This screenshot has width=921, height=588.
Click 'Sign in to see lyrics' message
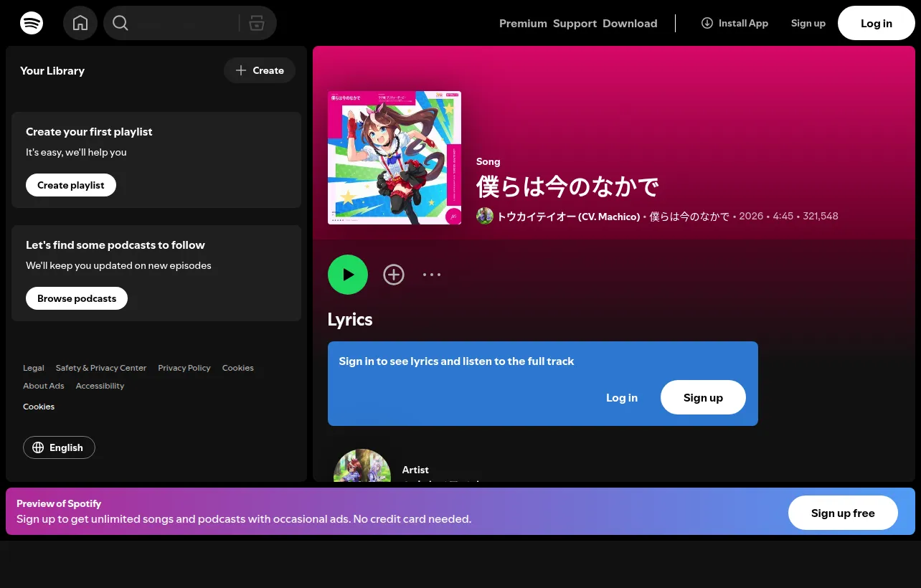pyautogui.click(x=456, y=361)
